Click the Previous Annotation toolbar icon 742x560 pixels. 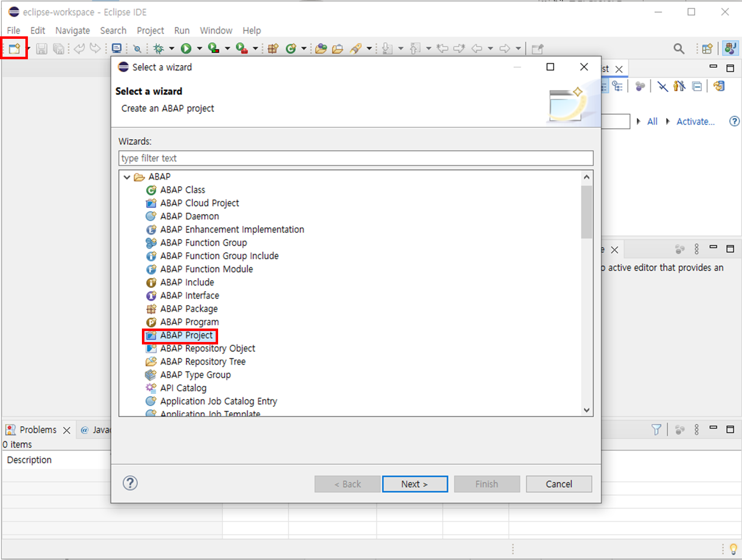[415, 48]
